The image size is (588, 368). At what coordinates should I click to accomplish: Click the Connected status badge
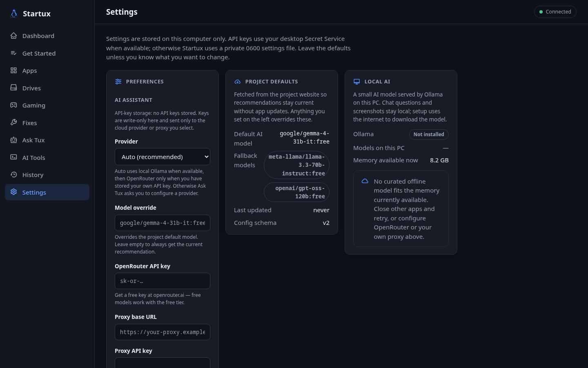[555, 12]
